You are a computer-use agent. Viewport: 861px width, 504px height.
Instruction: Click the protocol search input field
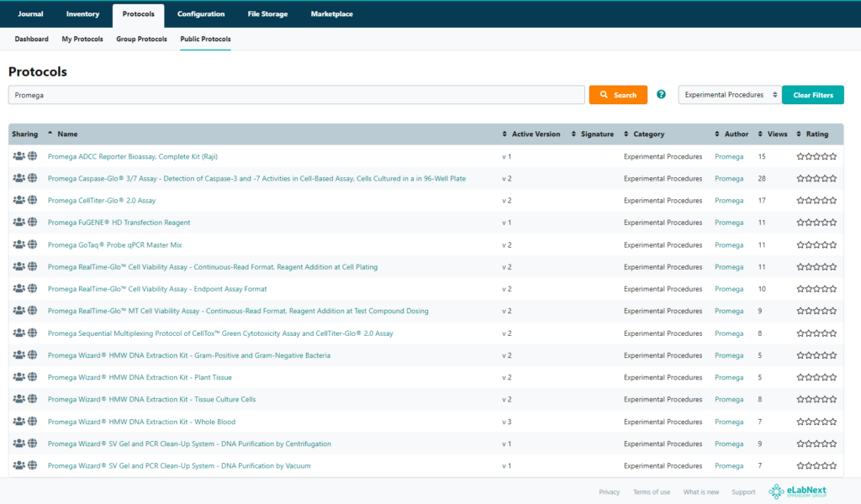297,95
